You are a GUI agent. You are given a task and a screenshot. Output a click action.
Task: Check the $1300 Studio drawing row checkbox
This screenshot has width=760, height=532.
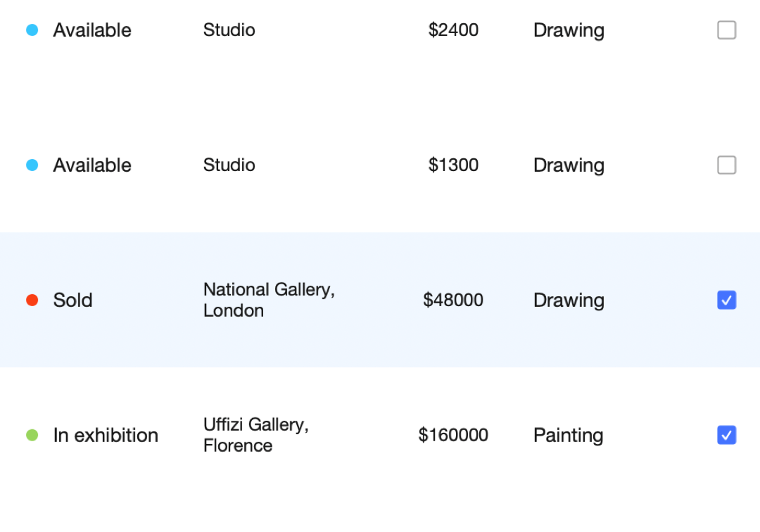[x=726, y=165]
